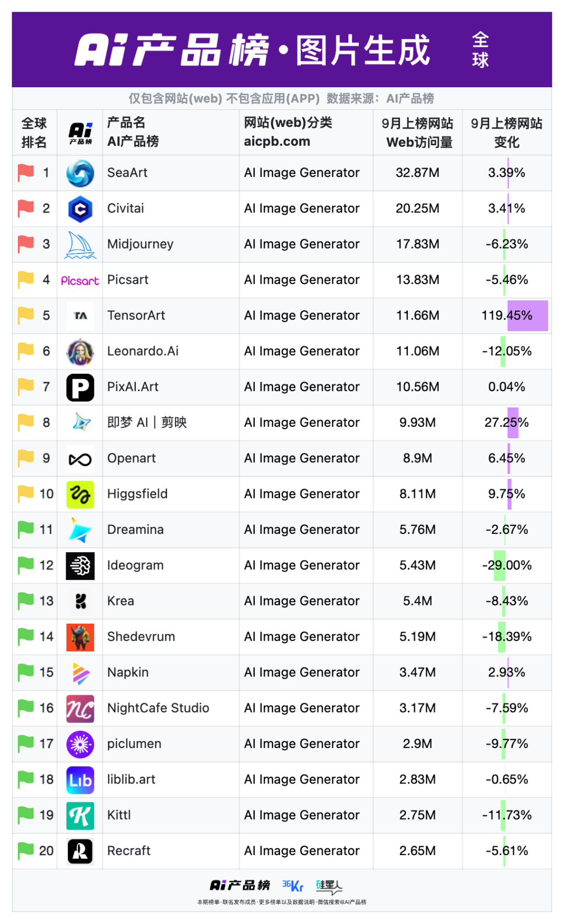Click the Leonardo.Ai portrait logo
Viewport: 564px width, 924px height.
80,352
